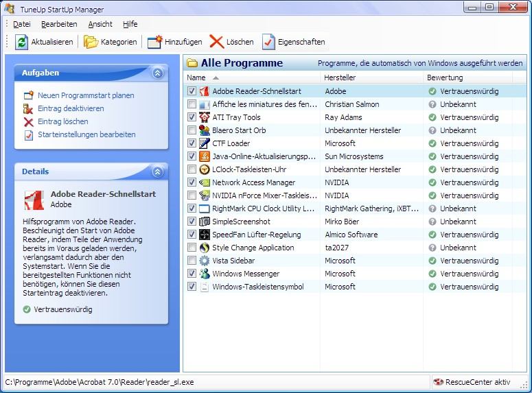Click the Sun Microsystems manufacturer cell
This screenshot has width=532, height=393.
pyautogui.click(x=354, y=156)
